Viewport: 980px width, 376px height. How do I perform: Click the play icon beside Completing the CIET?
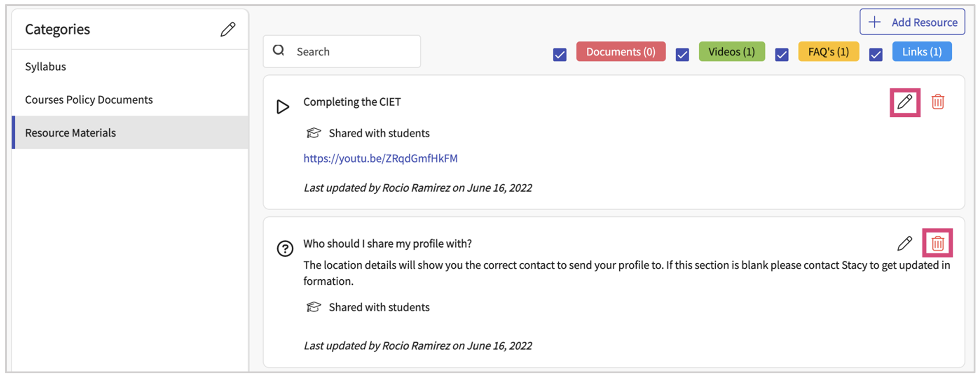click(282, 106)
